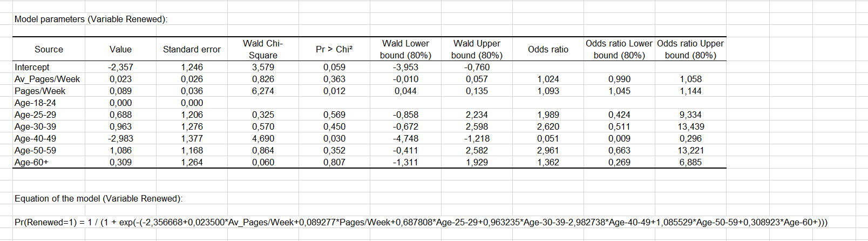
Task: Click the Age-25-29 odds ratio cell 1,989
Action: point(548,115)
